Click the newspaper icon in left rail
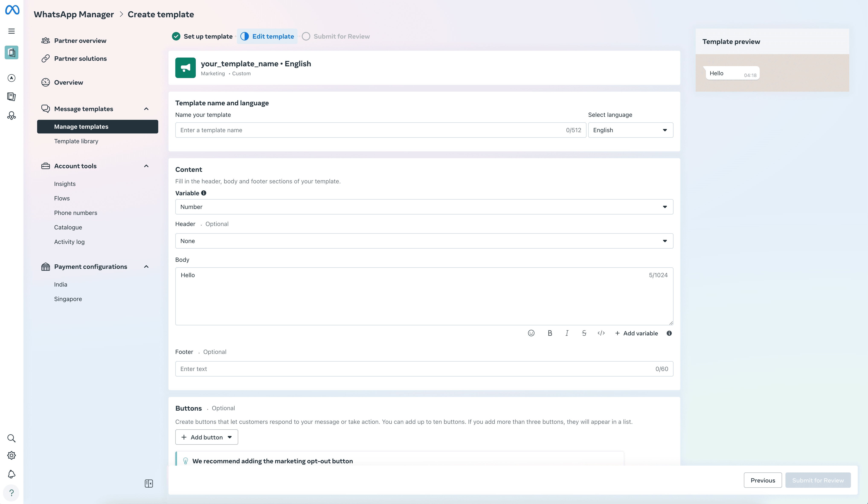The image size is (868, 504). click(11, 97)
